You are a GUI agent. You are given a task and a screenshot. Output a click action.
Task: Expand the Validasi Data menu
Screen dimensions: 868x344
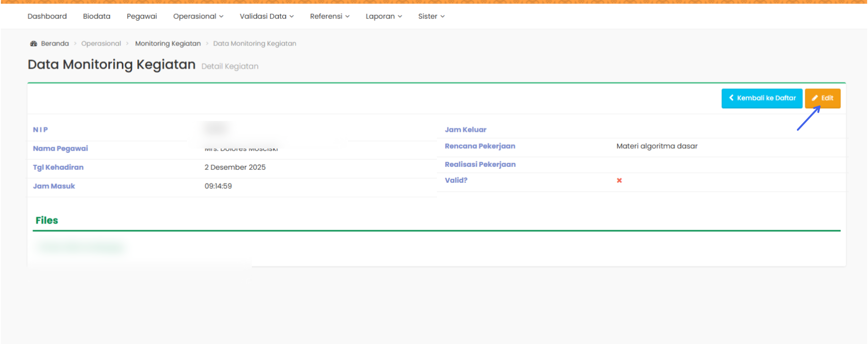(x=266, y=16)
